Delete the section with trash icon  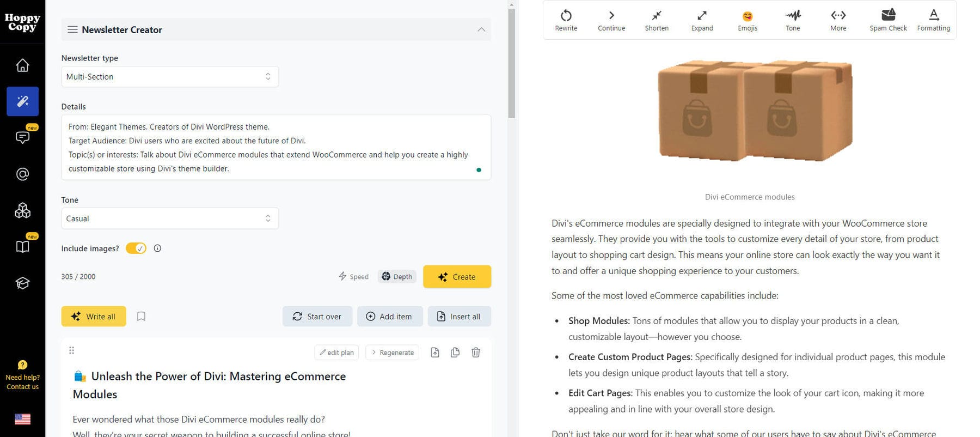(x=476, y=353)
